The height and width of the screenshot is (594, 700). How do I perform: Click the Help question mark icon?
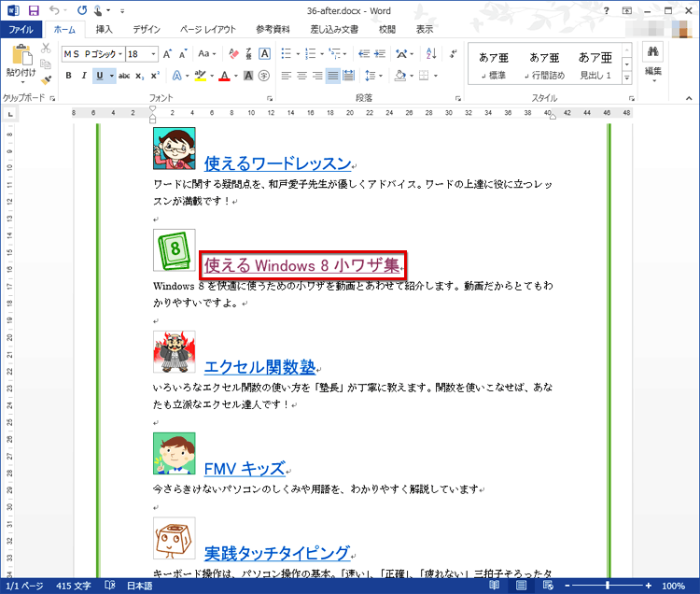tap(607, 10)
